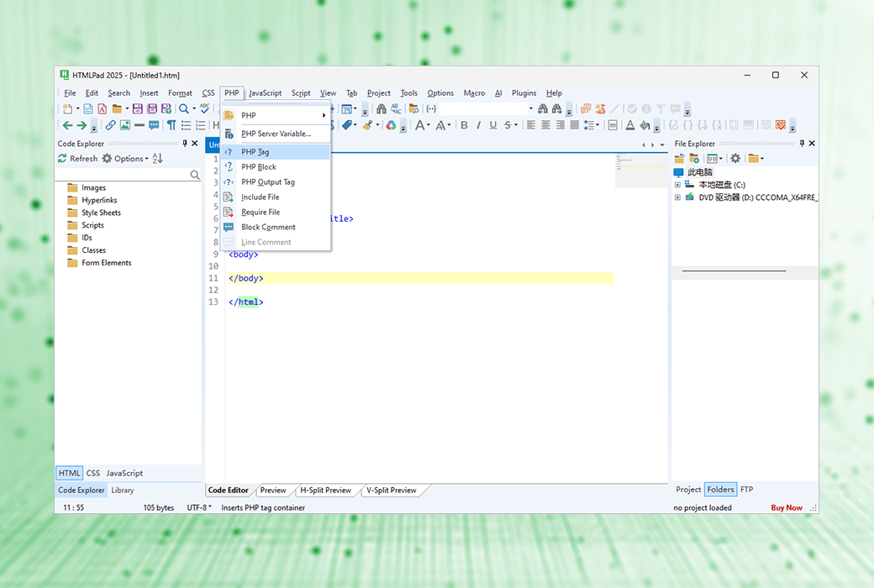Click the Insert Hyperlink chain icon
The image size is (874, 588).
(110, 125)
